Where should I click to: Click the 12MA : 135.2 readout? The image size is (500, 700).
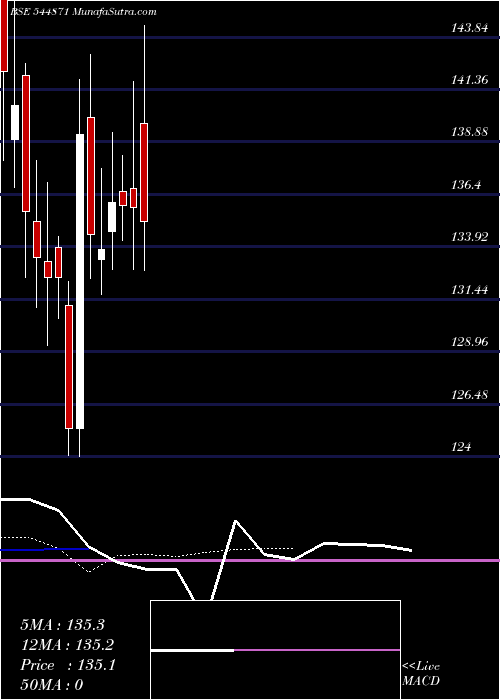click(x=67, y=645)
